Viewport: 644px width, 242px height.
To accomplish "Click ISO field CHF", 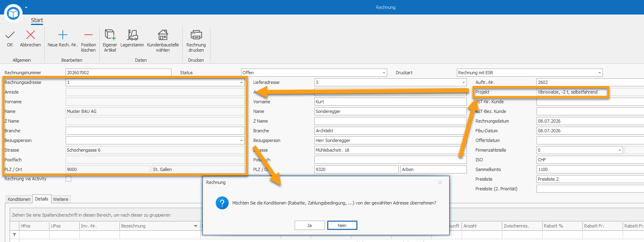I will click(590, 160).
